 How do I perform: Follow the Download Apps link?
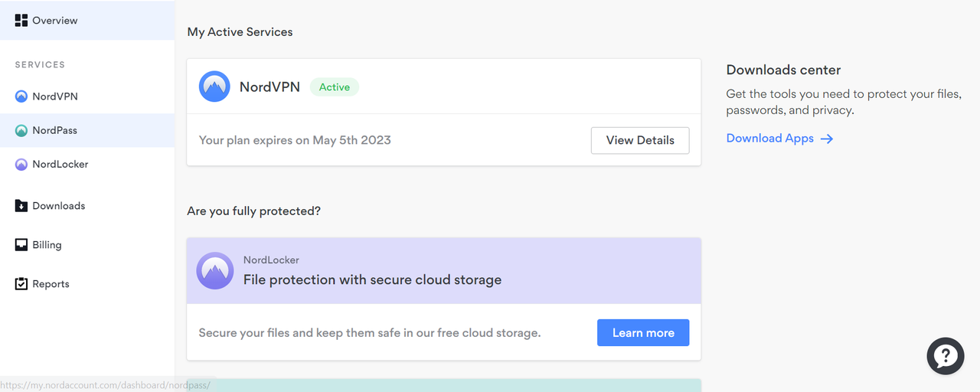(x=769, y=139)
